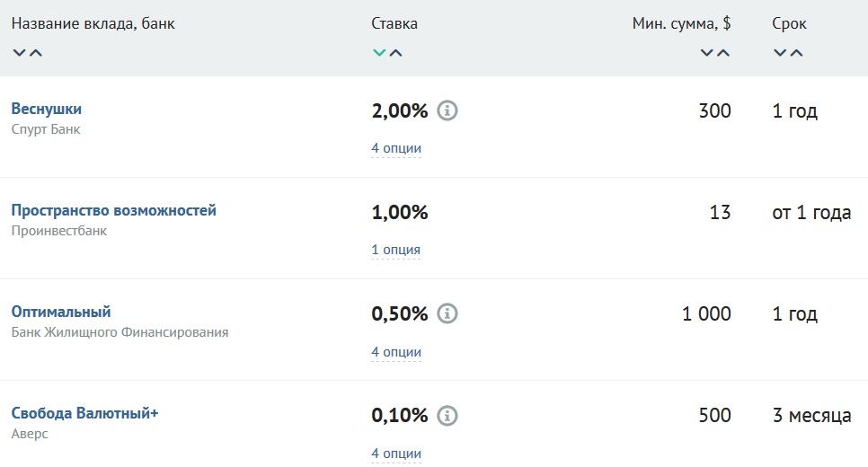Screen dimensions: 868x467
Task: Click the green descending sort arrow under Ставка
Action: click(379, 53)
